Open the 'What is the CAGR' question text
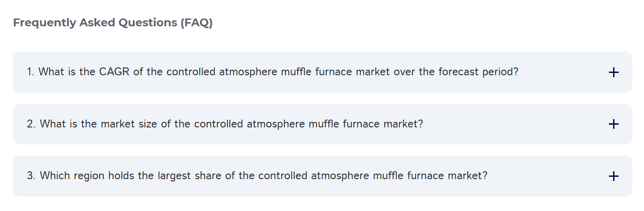Viewport: 644px width, 211px height. [x=273, y=72]
